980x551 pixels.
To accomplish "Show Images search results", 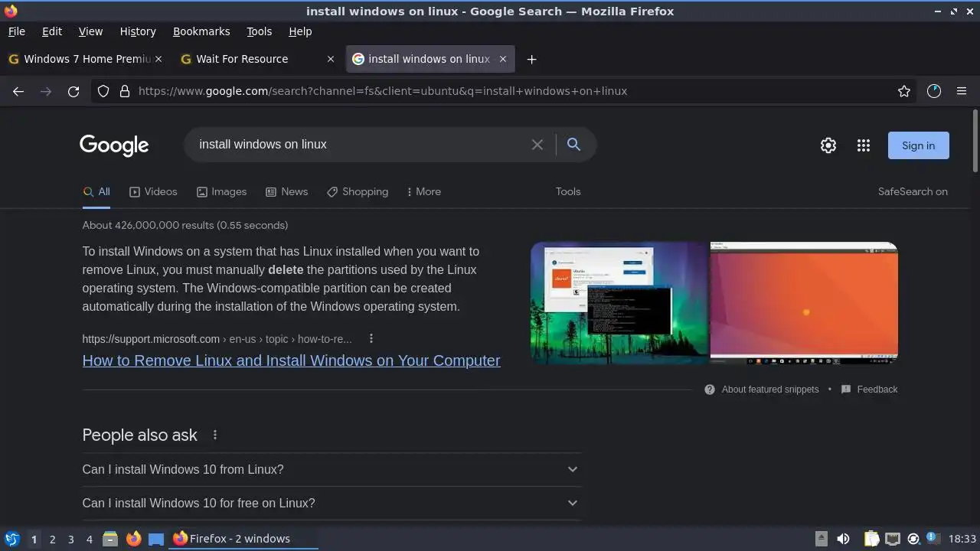I will click(221, 192).
